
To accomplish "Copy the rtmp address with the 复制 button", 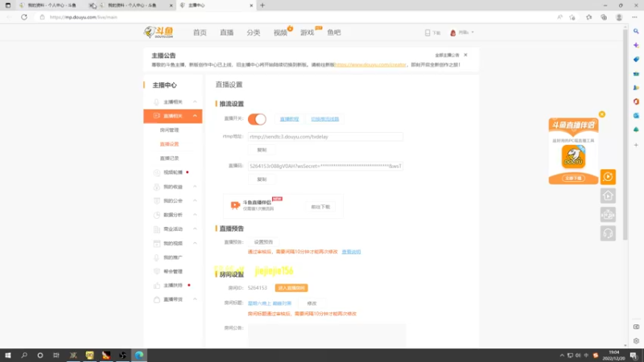I will tap(262, 150).
